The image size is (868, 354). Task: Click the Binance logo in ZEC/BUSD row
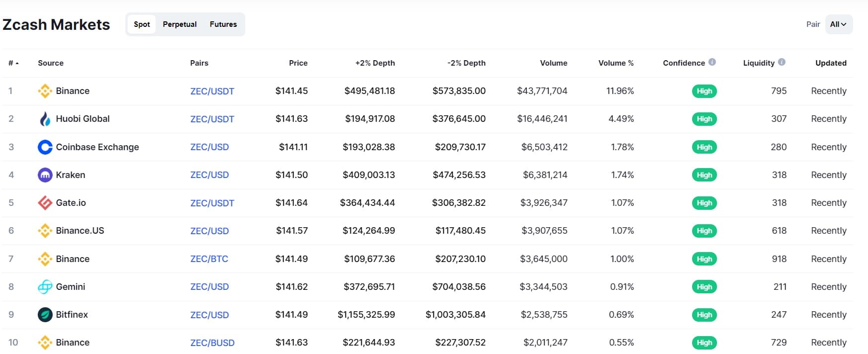click(45, 343)
